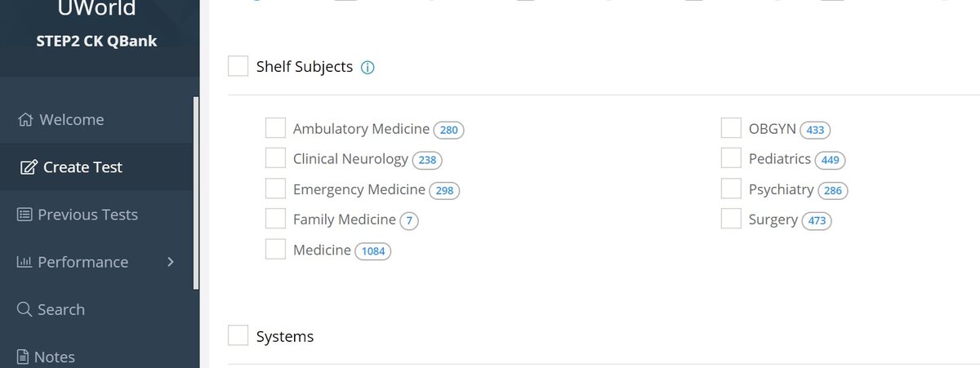Screen dimensions: 980x368
Task: Select all Shelf Subjects checkbox
Action: point(238,66)
